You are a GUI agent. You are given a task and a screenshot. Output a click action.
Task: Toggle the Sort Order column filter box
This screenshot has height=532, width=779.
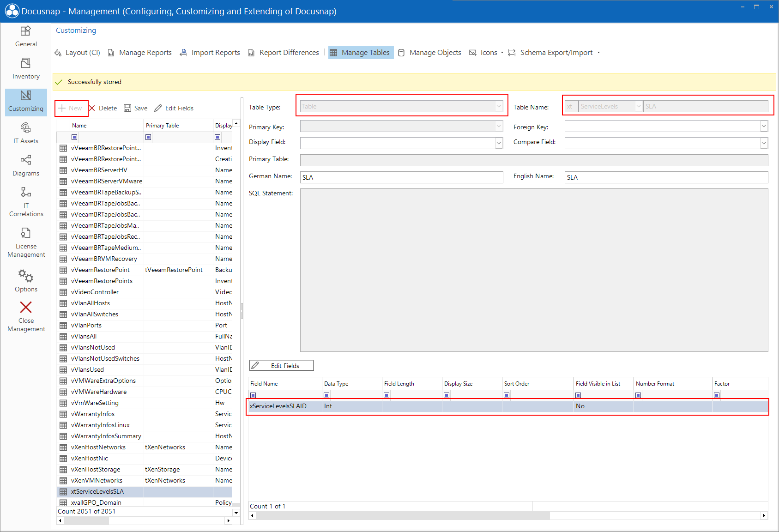(x=507, y=395)
